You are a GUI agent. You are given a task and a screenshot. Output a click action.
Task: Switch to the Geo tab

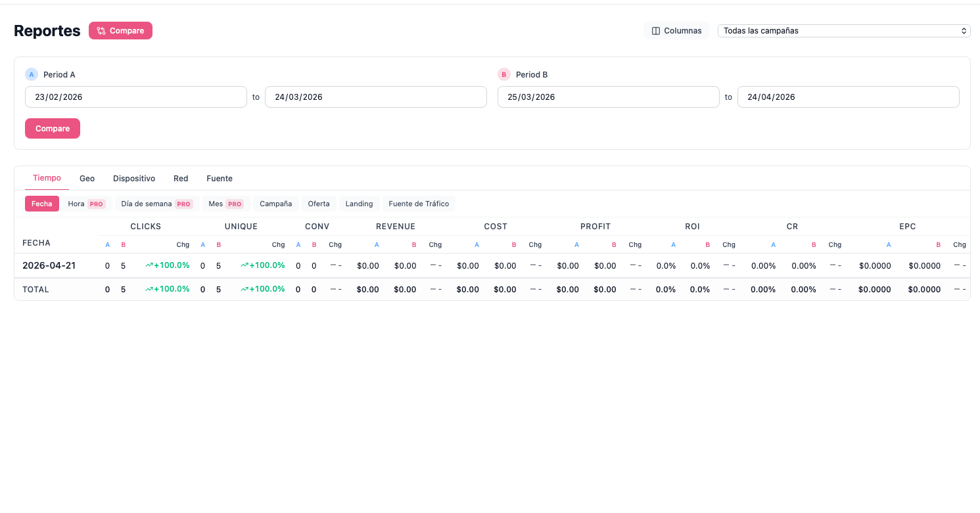87,179
